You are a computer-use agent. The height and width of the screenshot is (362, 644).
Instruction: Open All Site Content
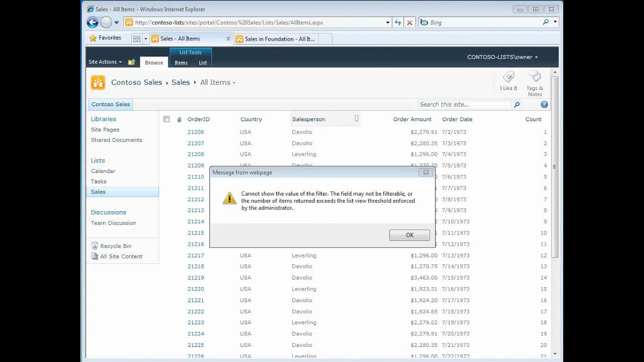pyautogui.click(x=117, y=256)
